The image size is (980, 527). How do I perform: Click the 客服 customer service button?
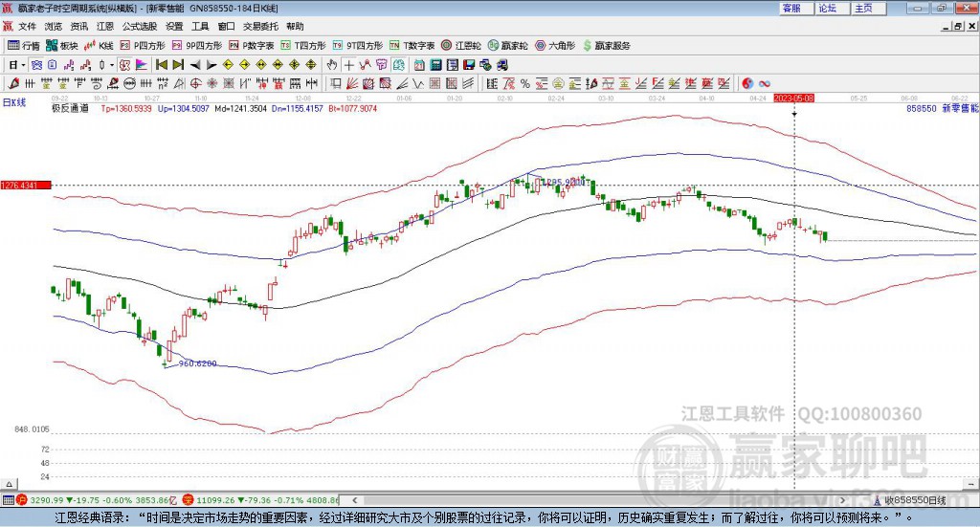[x=797, y=8]
